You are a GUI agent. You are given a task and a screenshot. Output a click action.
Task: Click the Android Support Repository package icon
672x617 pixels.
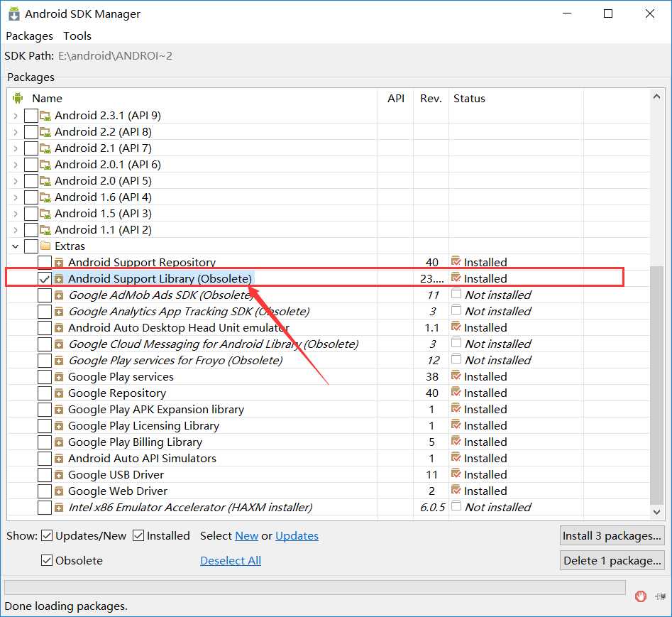(59, 263)
